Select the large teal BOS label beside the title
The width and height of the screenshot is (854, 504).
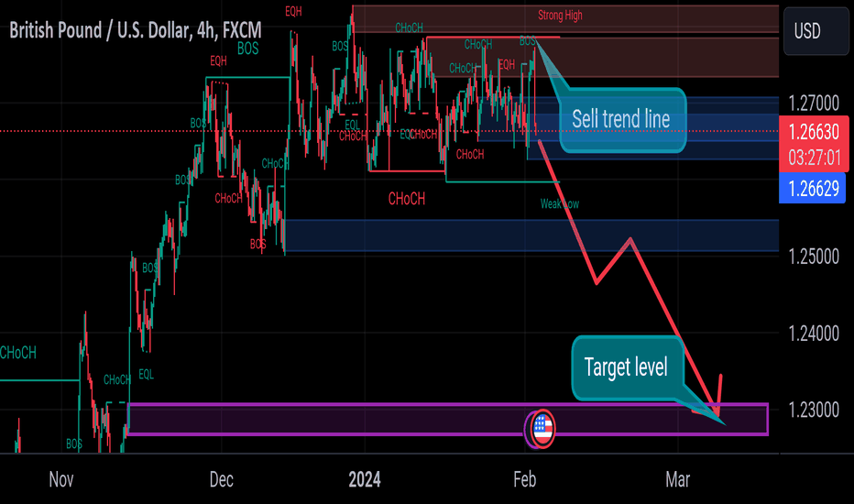pos(247,49)
